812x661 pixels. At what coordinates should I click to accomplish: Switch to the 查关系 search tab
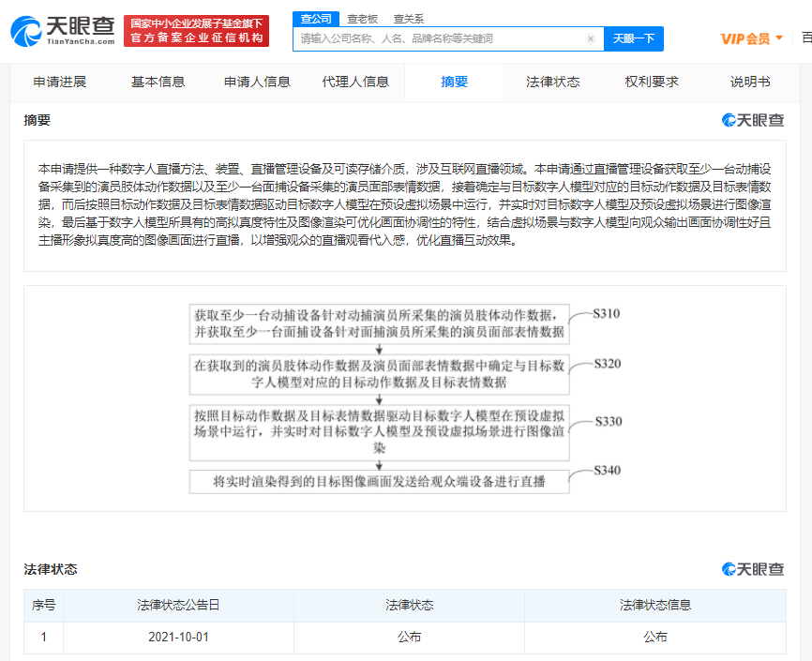[x=409, y=19]
